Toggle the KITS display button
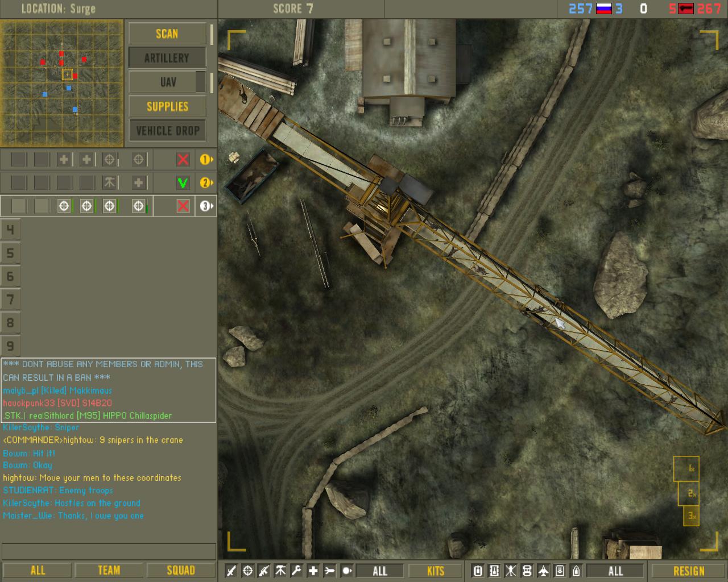 pyautogui.click(x=436, y=571)
